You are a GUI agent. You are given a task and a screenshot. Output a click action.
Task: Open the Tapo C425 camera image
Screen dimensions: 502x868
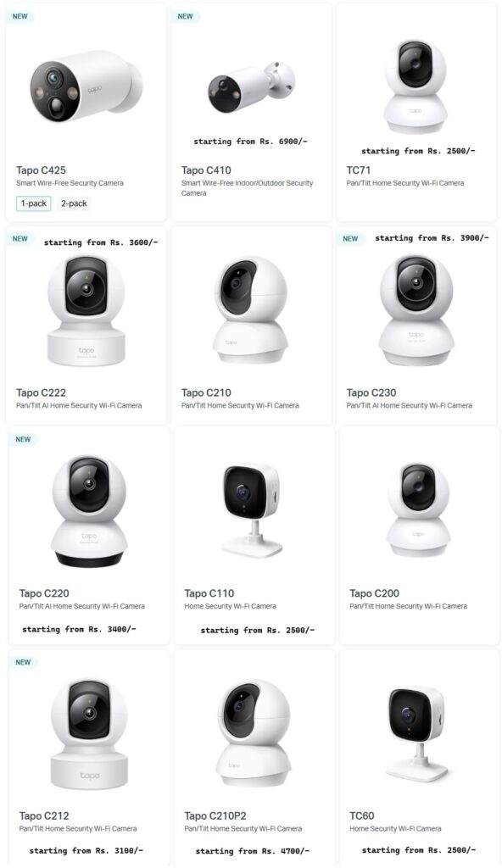click(x=86, y=87)
